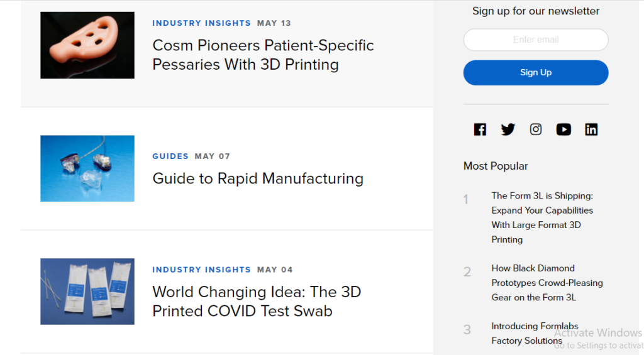
Task: Open the Cosm Pioneers Patient-Specific Pessaries article
Action: pos(263,55)
